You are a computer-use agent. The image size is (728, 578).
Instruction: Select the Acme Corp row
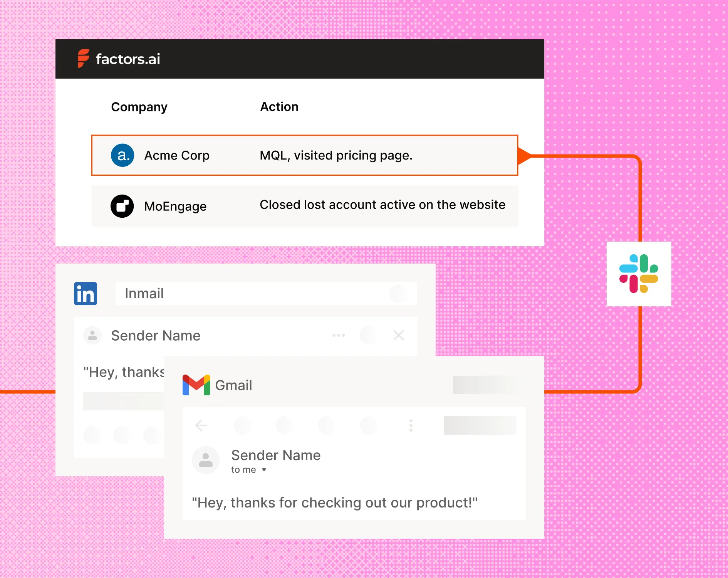[305, 155]
